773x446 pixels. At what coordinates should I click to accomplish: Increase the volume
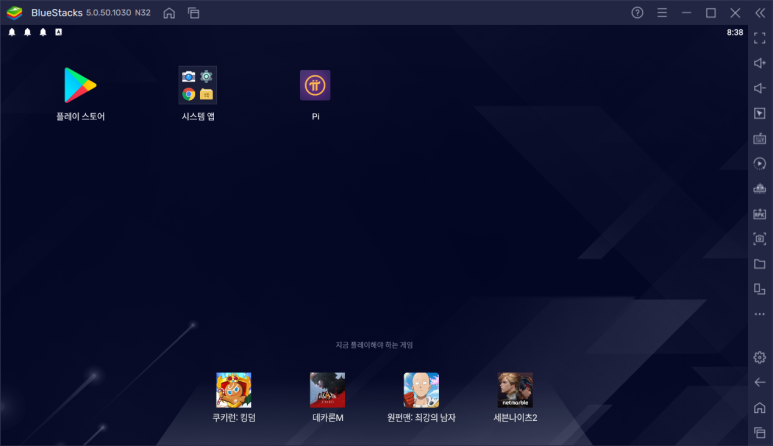(760, 63)
